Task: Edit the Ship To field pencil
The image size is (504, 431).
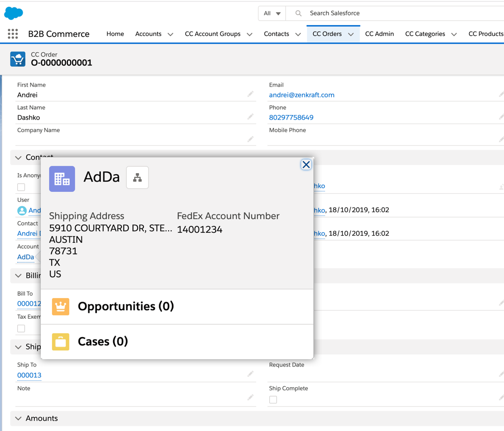Action: point(250,374)
